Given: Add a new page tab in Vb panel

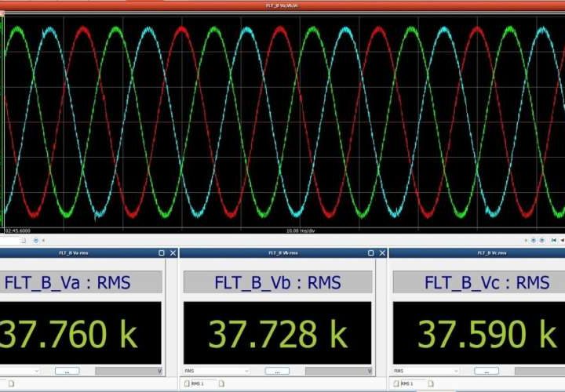Looking at the screenshot, I should 221,383.
